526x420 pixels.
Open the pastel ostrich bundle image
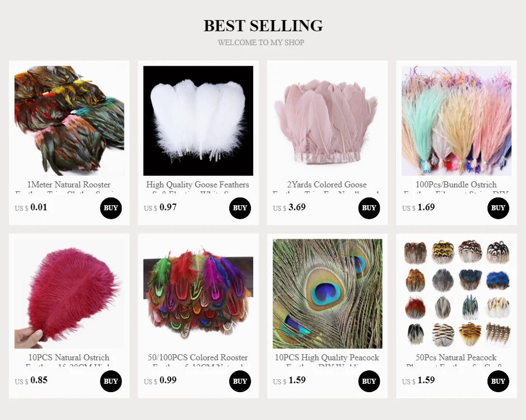(x=457, y=120)
